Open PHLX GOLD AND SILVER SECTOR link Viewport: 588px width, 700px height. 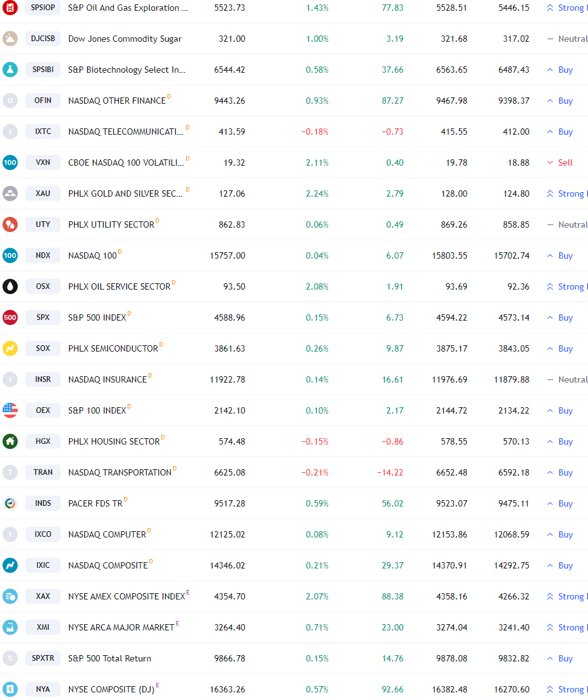click(x=125, y=193)
